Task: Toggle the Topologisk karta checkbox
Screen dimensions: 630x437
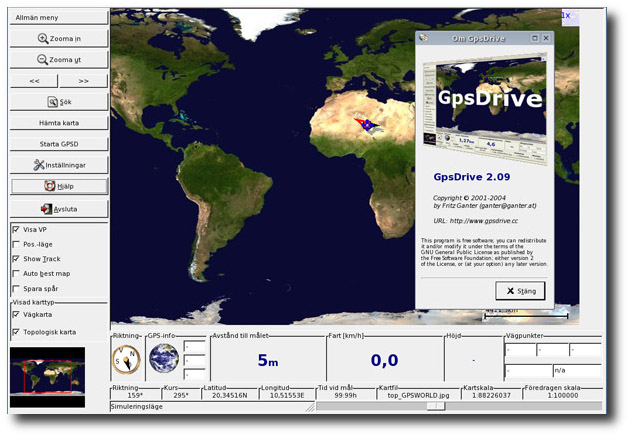Action: tap(16, 332)
